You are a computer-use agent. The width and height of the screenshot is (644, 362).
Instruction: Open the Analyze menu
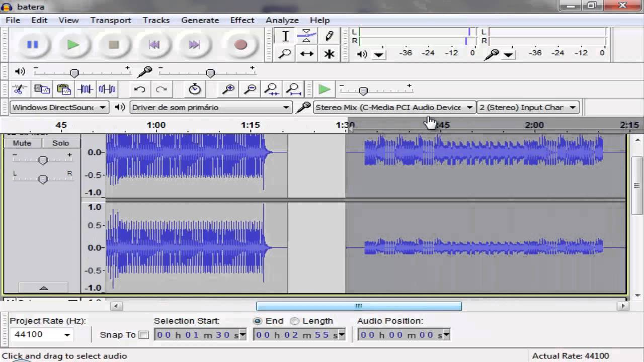(x=282, y=20)
